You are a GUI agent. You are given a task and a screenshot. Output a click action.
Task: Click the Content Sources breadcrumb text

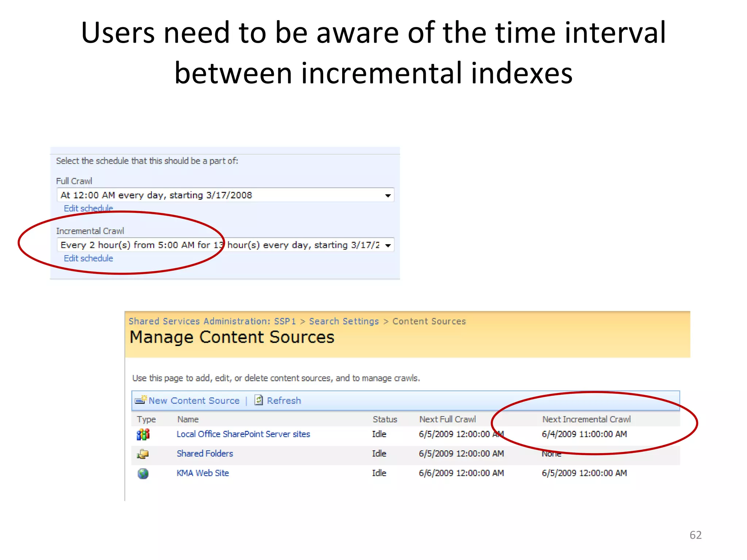(x=429, y=321)
